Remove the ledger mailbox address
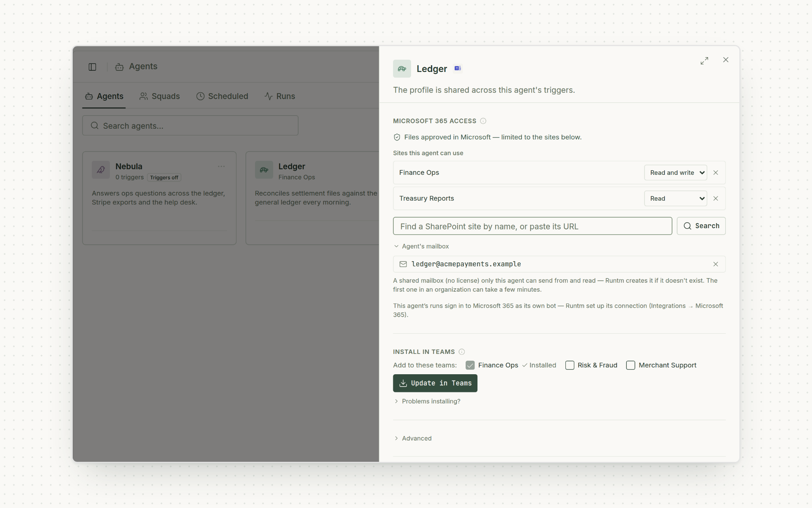This screenshot has width=812, height=508. tap(716, 264)
